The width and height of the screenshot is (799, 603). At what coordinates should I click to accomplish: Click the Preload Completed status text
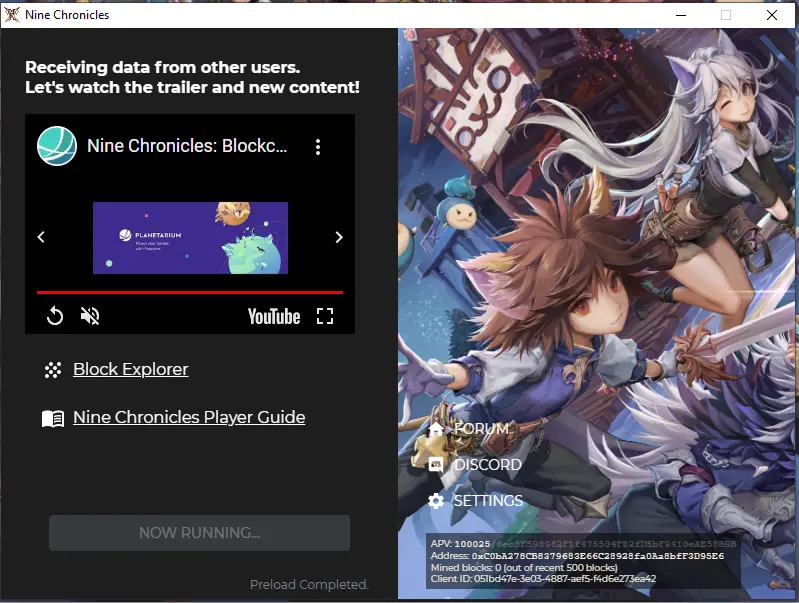[x=309, y=585]
